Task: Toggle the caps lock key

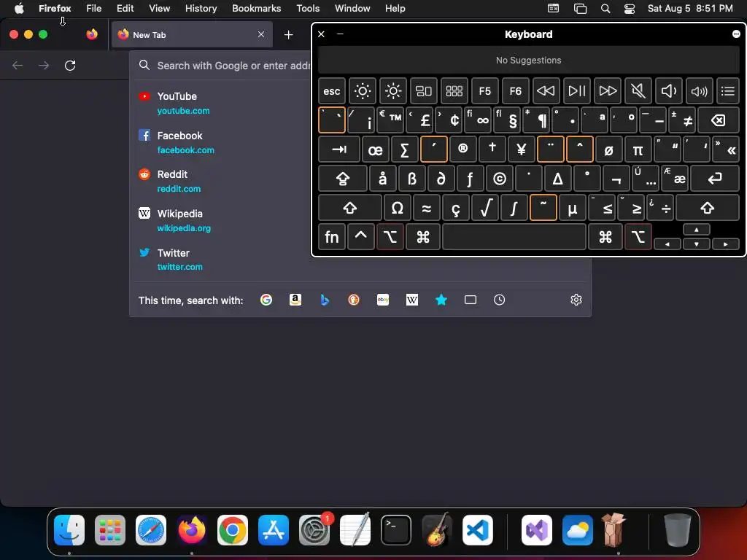Action: [x=343, y=179]
